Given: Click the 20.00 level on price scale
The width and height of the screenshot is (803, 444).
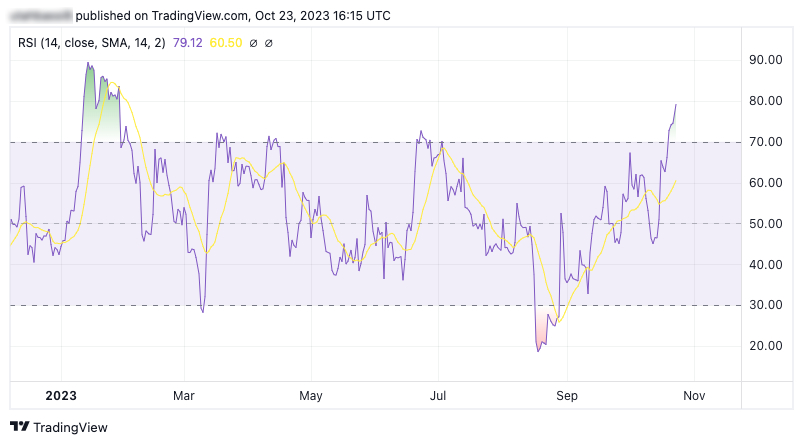Looking at the screenshot, I should [x=765, y=346].
